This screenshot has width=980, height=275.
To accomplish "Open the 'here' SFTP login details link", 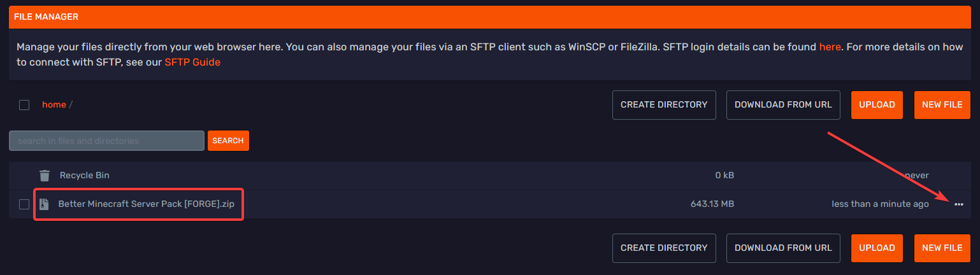I will coord(830,47).
